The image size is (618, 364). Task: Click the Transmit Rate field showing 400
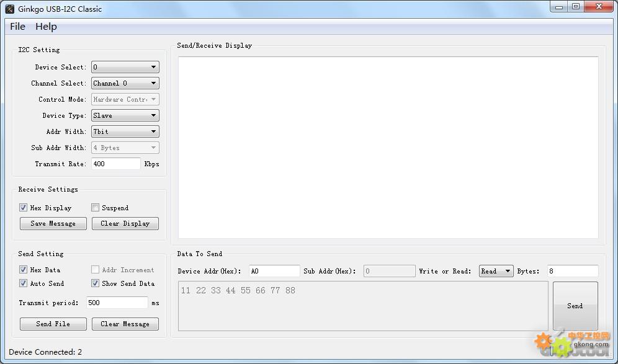pyautogui.click(x=116, y=164)
